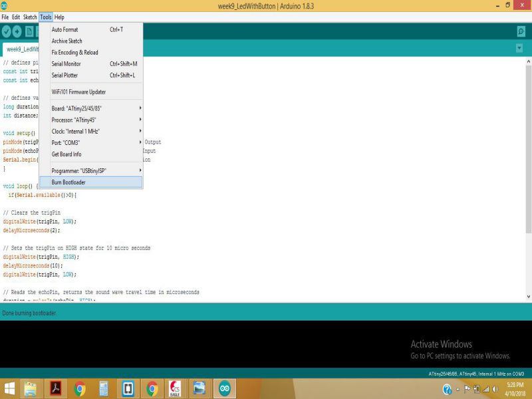The width and height of the screenshot is (532, 399).
Task: Open EAGLE from the taskbar
Action: point(175,389)
